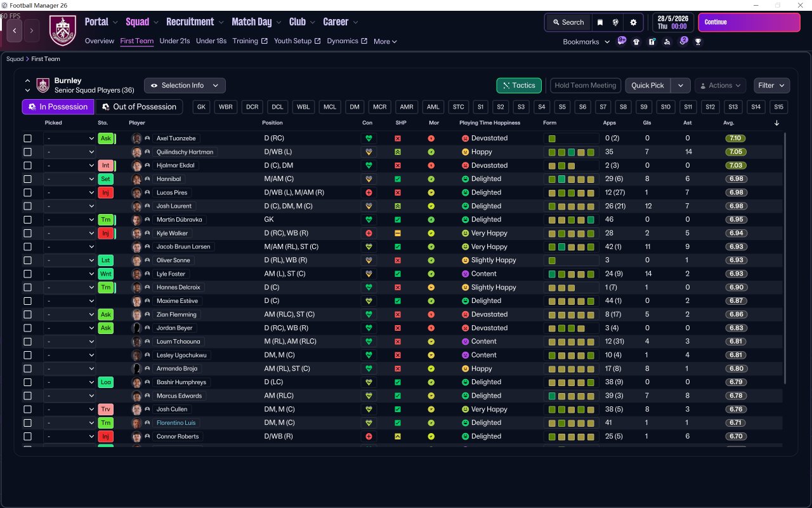Image resolution: width=812 pixels, height=508 pixels.
Task: Open the Tactics button
Action: (x=519, y=85)
